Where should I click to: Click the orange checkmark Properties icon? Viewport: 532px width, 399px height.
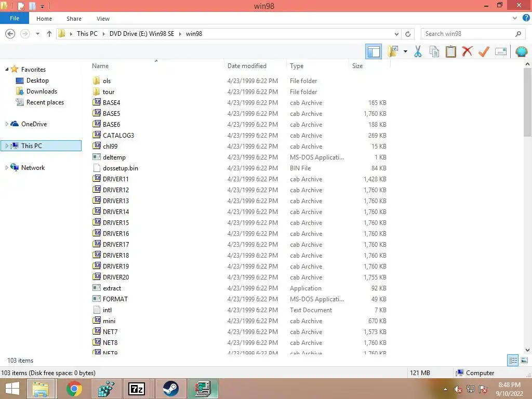(484, 51)
